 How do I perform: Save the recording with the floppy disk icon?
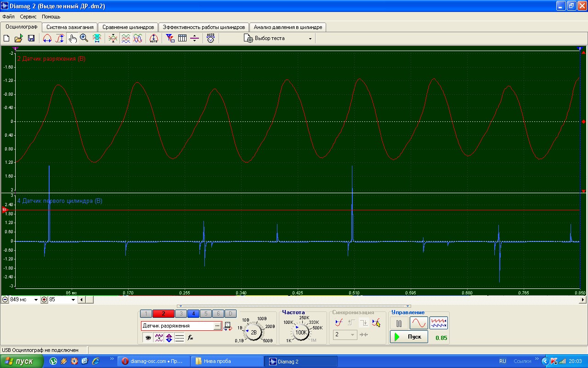31,38
